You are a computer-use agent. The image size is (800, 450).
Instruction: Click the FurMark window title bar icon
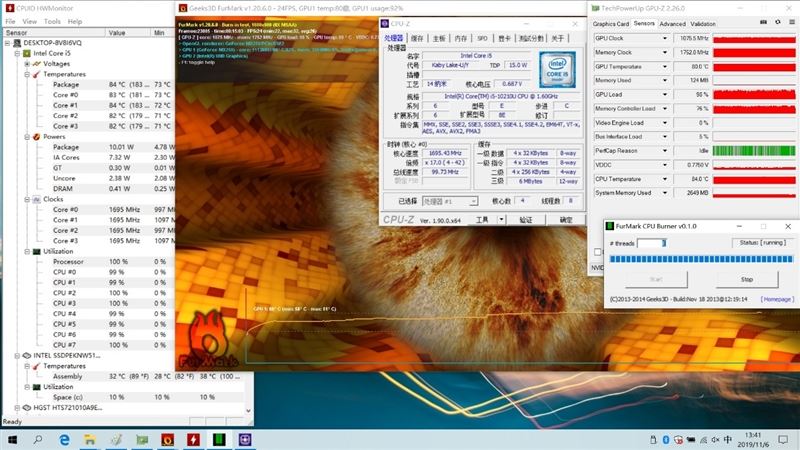coord(183,8)
